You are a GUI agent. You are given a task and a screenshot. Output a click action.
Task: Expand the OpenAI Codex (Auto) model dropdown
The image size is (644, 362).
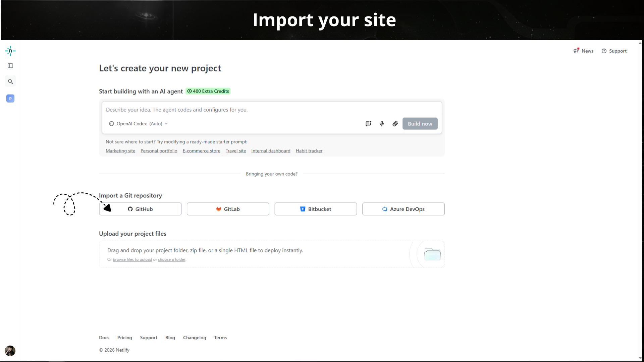(138, 124)
